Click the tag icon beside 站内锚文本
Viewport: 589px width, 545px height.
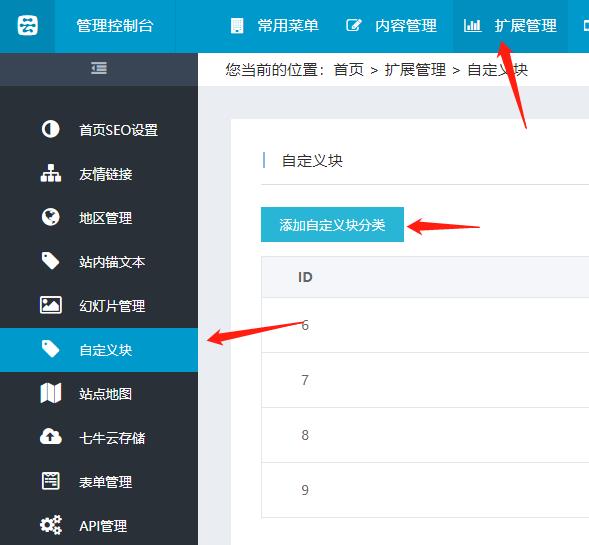[51, 261]
